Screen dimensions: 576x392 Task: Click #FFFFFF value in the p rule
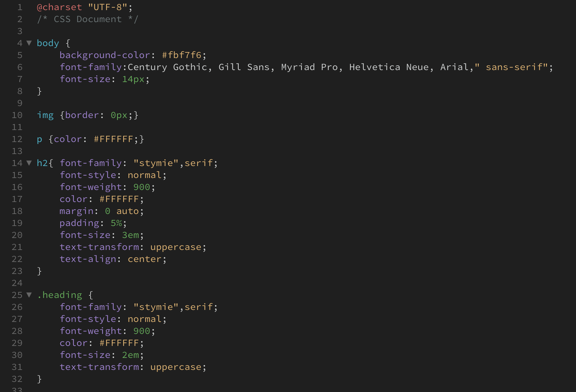tap(113, 139)
